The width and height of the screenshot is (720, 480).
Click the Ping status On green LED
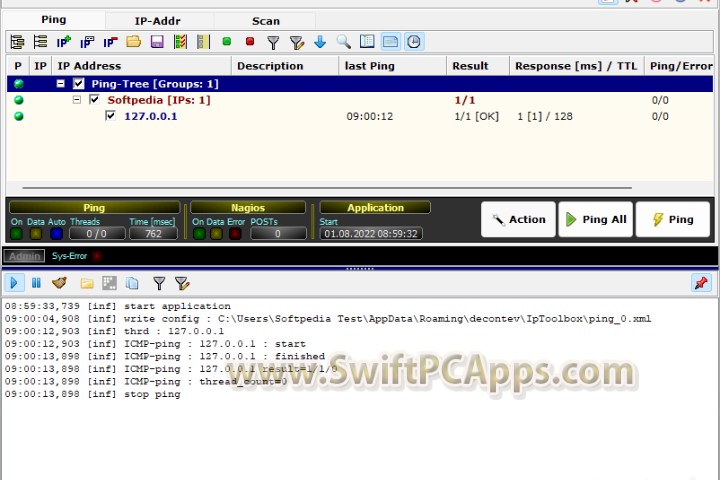(16, 234)
